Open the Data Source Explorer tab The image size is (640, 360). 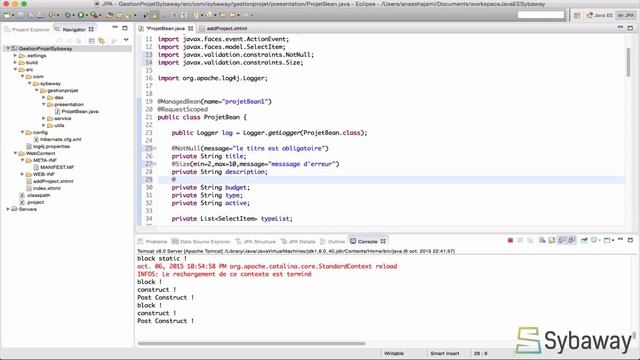[x=201, y=241]
